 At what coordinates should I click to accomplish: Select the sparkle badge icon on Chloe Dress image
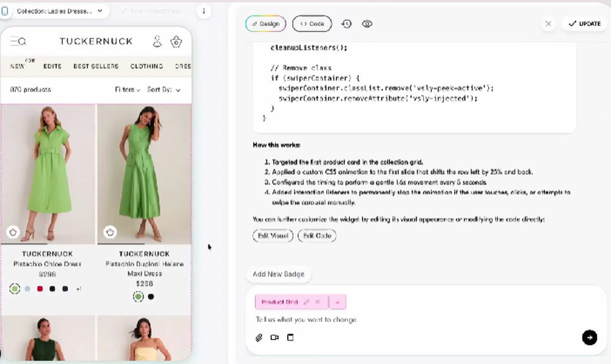pos(13,231)
